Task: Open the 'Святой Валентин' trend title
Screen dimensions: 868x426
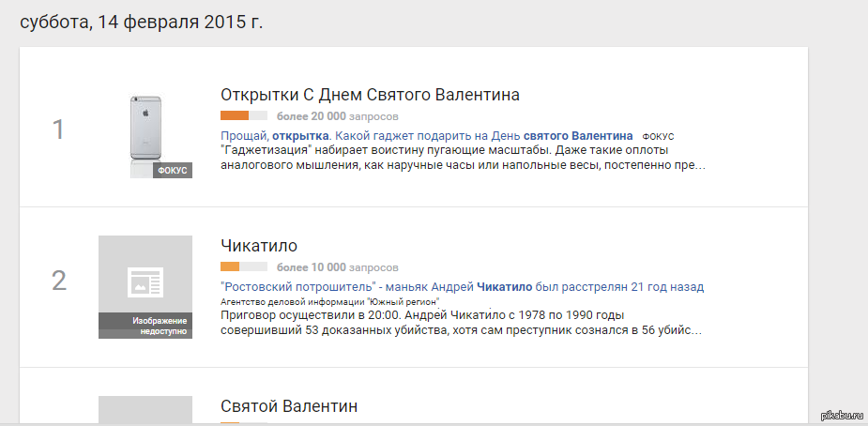Action: point(289,406)
